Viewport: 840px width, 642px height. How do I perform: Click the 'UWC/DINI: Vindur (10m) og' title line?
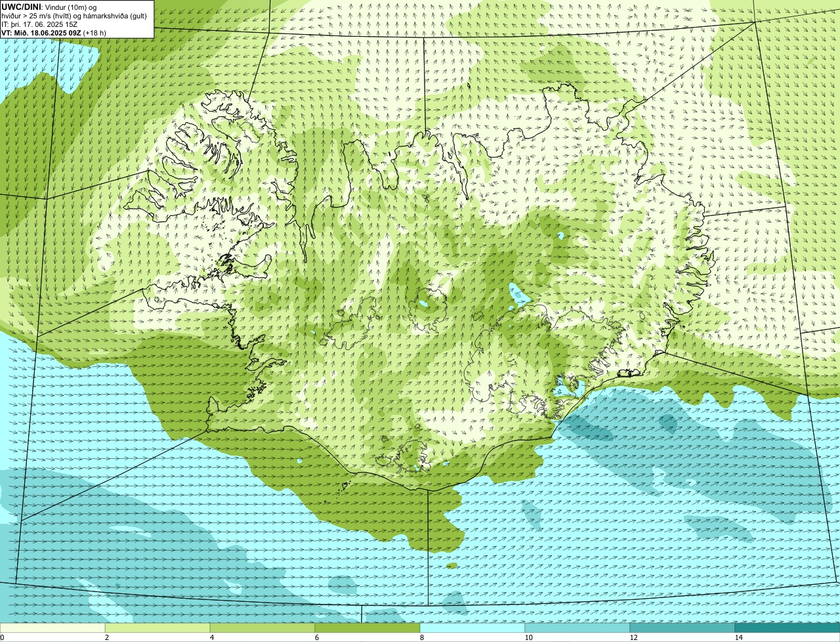pos(49,7)
